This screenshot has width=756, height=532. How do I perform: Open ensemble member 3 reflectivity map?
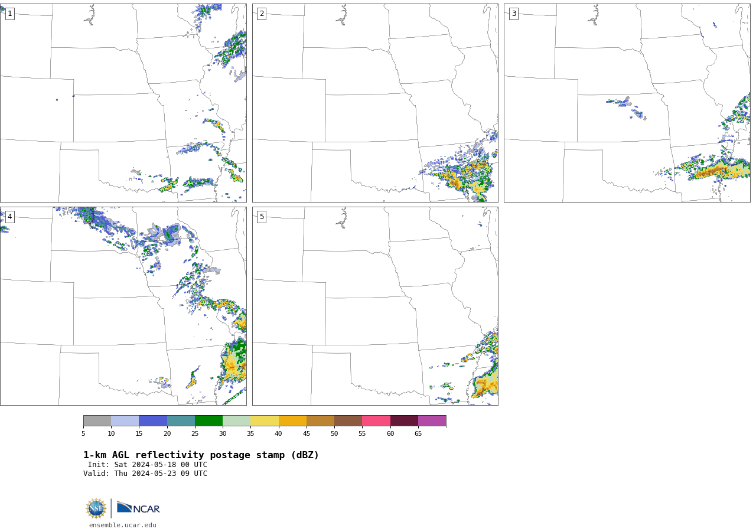click(x=627, y=103)
